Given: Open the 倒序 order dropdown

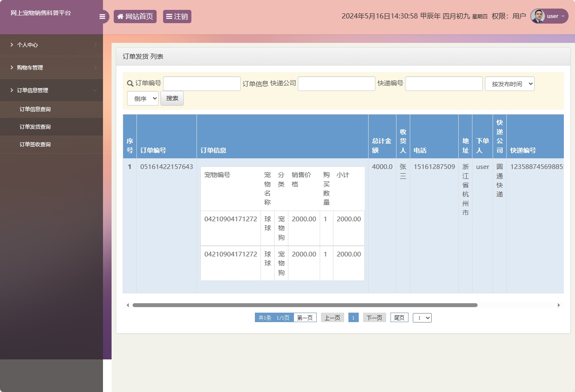Looking at the screenshot, I should tap(143, 99).
